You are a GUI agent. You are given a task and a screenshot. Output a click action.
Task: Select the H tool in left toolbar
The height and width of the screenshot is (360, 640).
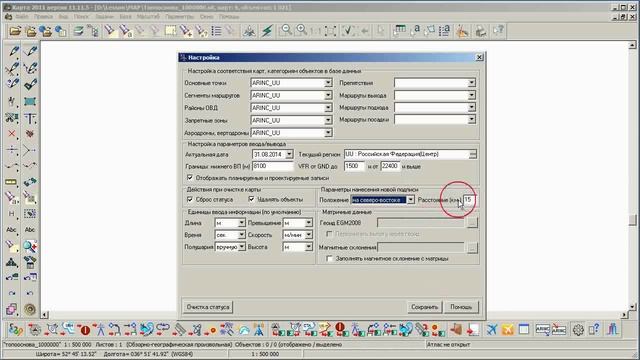12,213
